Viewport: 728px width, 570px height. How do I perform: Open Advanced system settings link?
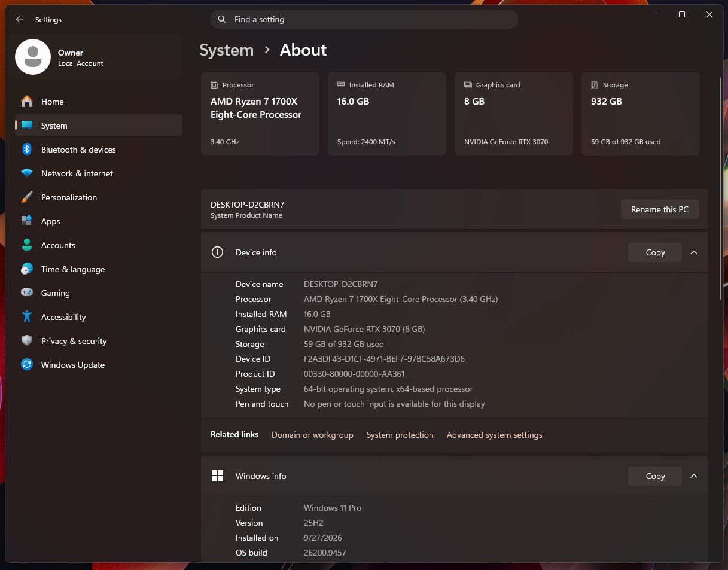495,435
